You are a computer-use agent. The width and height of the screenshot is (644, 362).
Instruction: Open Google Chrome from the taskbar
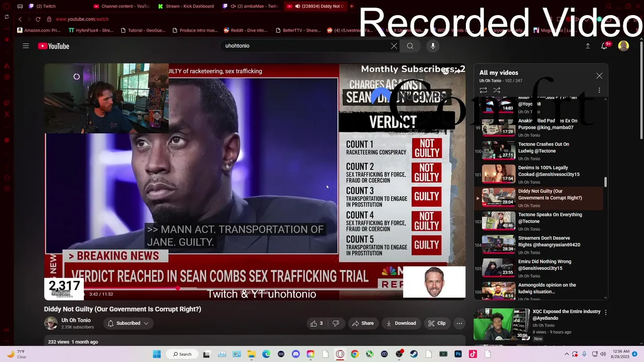(355, 354)
